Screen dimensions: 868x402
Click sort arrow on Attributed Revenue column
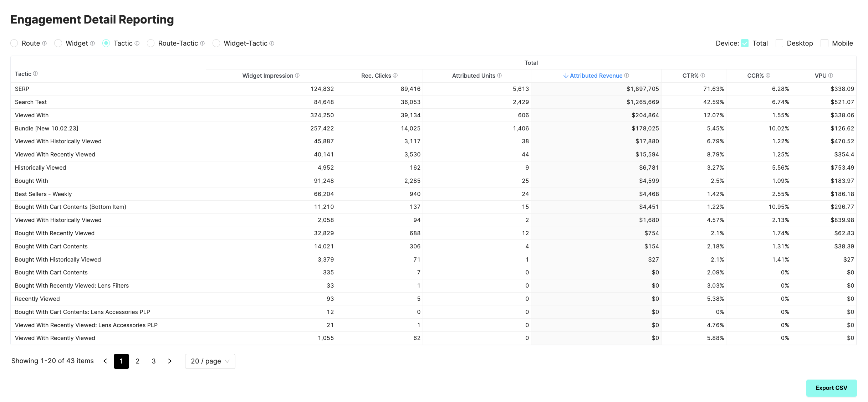point(566,76)
